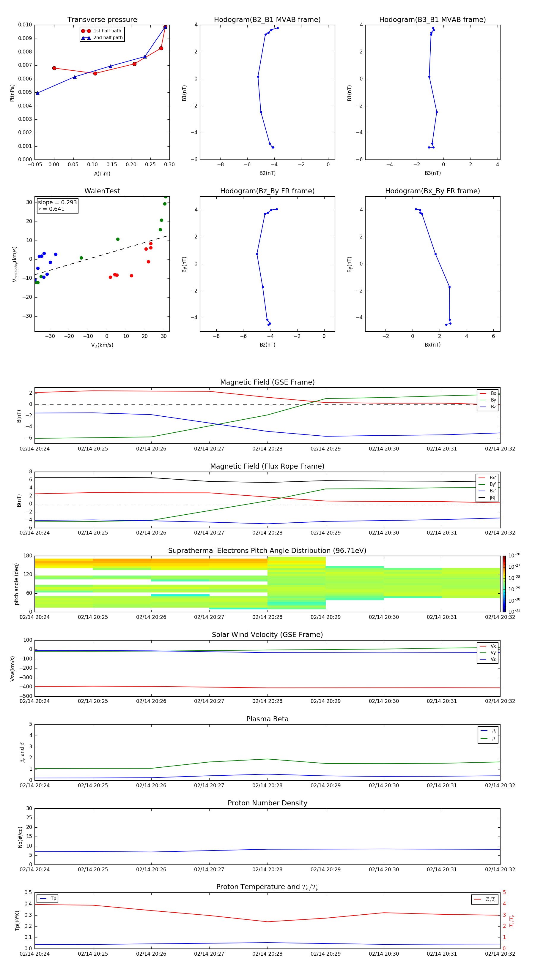Click the V_remaining(km/s) axis label

coord(15,264)
